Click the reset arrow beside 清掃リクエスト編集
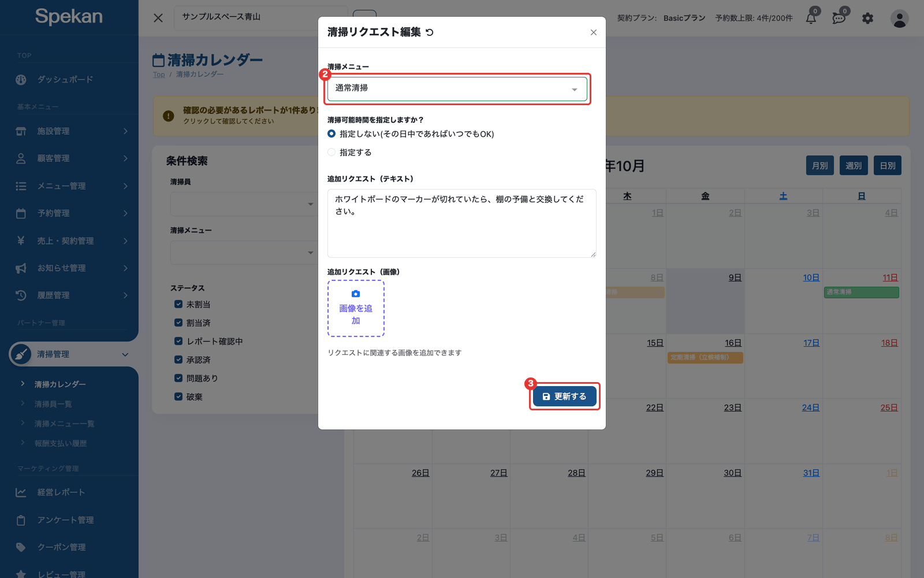 tap(430, 32)
